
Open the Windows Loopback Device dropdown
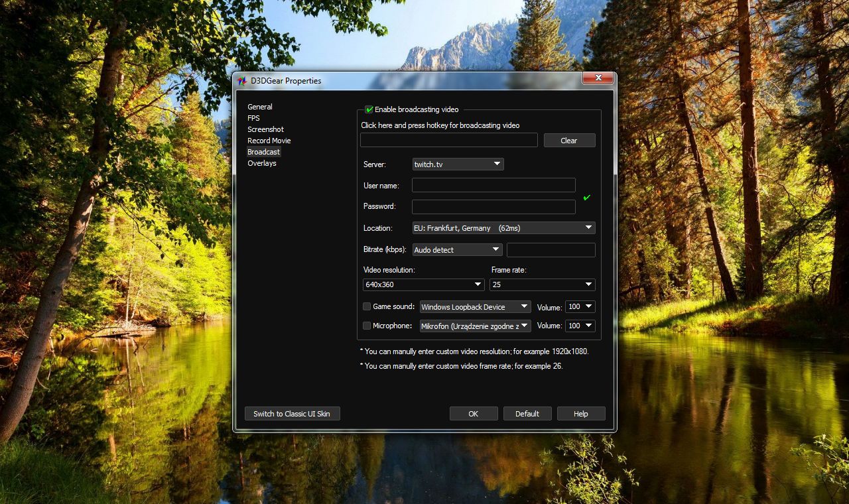pos(476,306)
